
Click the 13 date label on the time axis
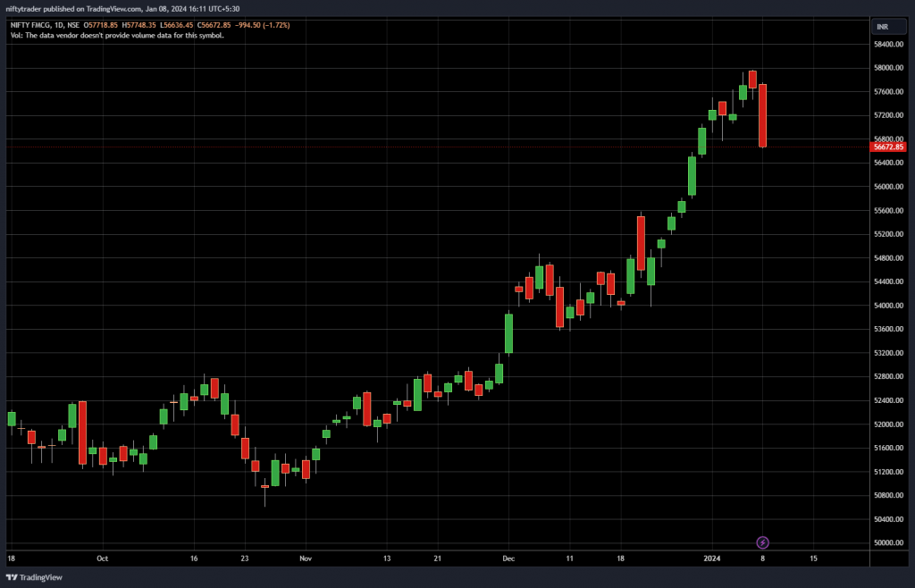coord(387,559)
